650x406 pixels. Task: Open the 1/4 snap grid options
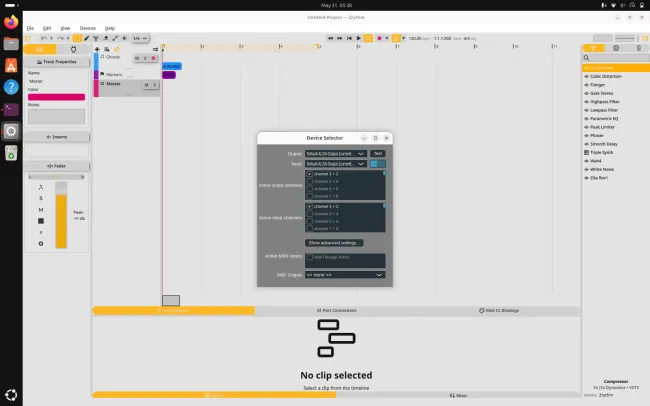tap(140, 38)
